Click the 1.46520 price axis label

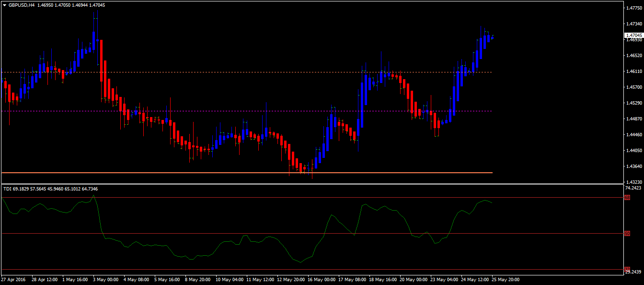coord(634,56)
